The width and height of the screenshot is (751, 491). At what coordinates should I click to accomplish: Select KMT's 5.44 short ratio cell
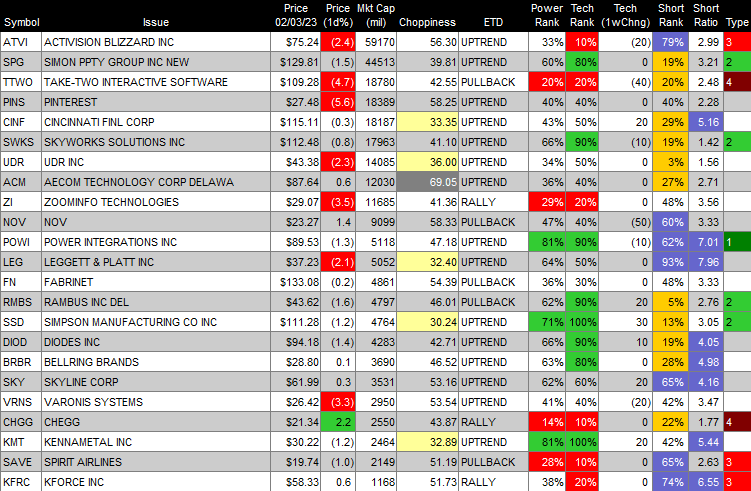point(705,442)
